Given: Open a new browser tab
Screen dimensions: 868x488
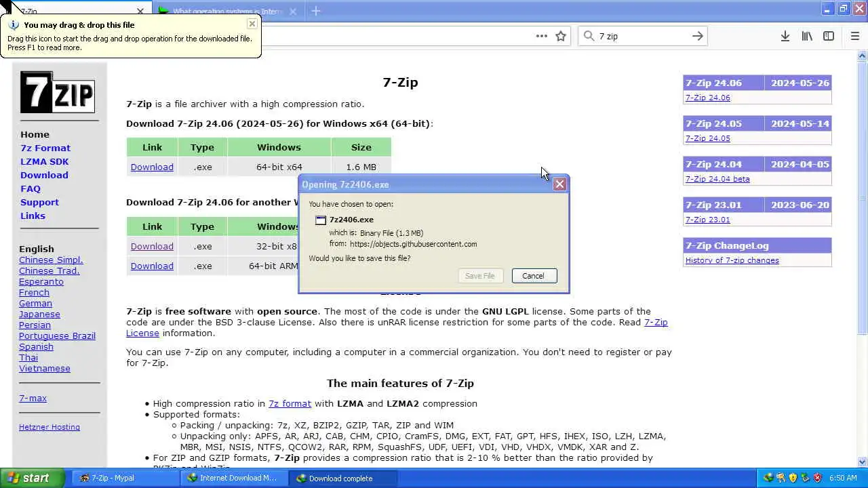Looking at the screenshot, I should (x=316, y=11).
